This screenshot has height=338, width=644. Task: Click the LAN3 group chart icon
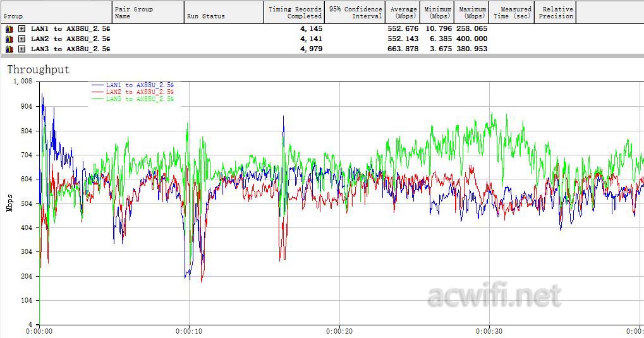[9, 49]
